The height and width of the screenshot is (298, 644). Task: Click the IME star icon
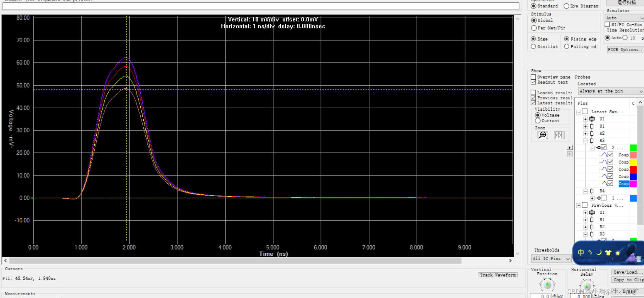(x=618, y=253)
